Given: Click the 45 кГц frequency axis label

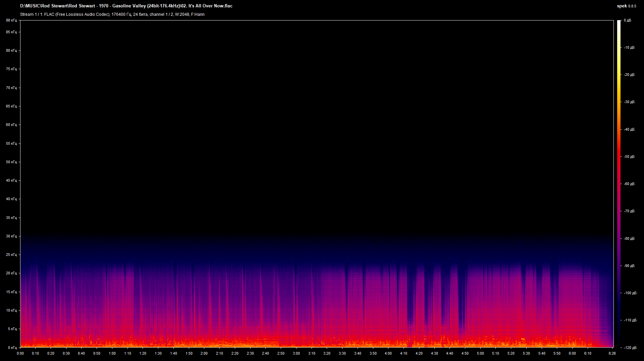Looking at the screenshot, I should (11, 180).
